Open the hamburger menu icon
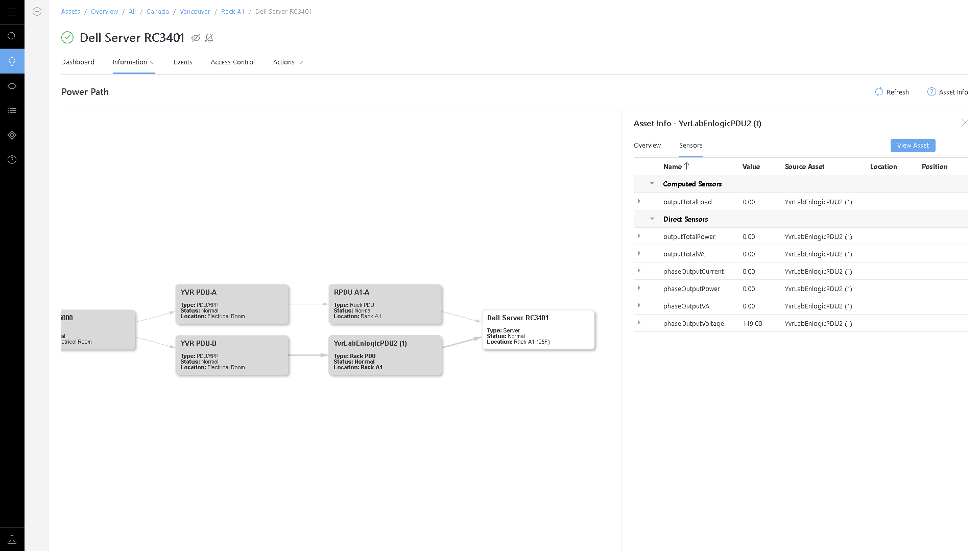The image size is (980, 551). [x=12, y=12]
